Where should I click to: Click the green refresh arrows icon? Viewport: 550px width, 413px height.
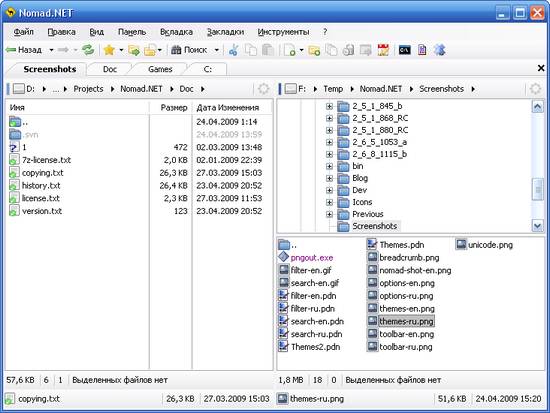88,50
